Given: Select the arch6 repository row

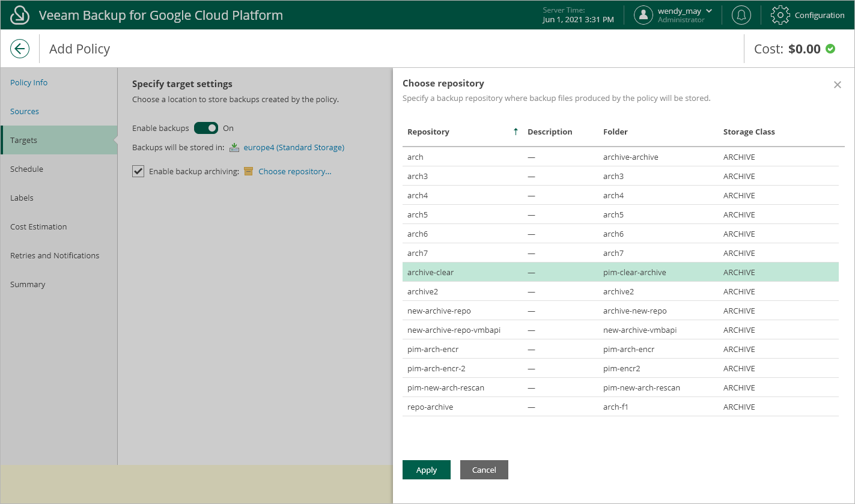Looking at the screenshot, I should point(621,234).
